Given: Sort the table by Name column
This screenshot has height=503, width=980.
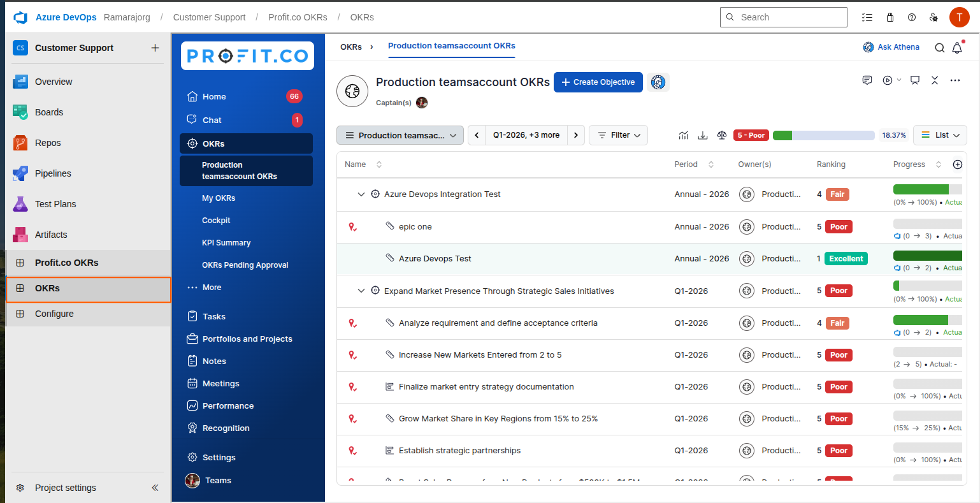Looking at the screenshot, I should click(379, 164).
